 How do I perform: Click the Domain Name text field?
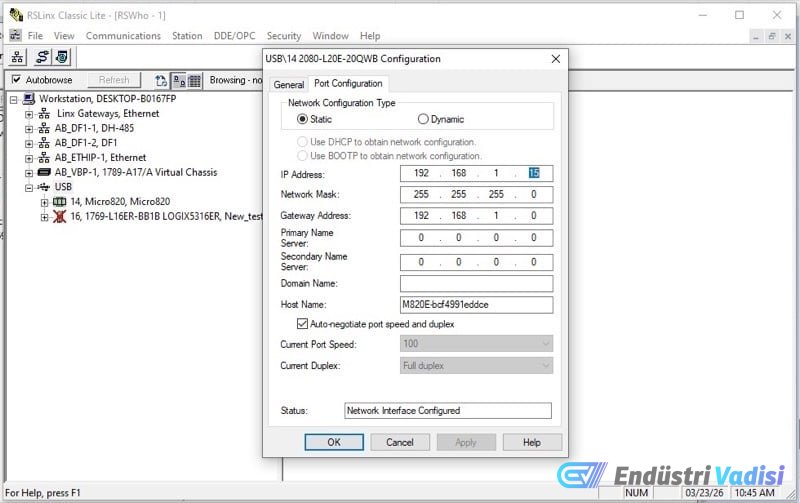pyautogui.click(x=476, y=284)
